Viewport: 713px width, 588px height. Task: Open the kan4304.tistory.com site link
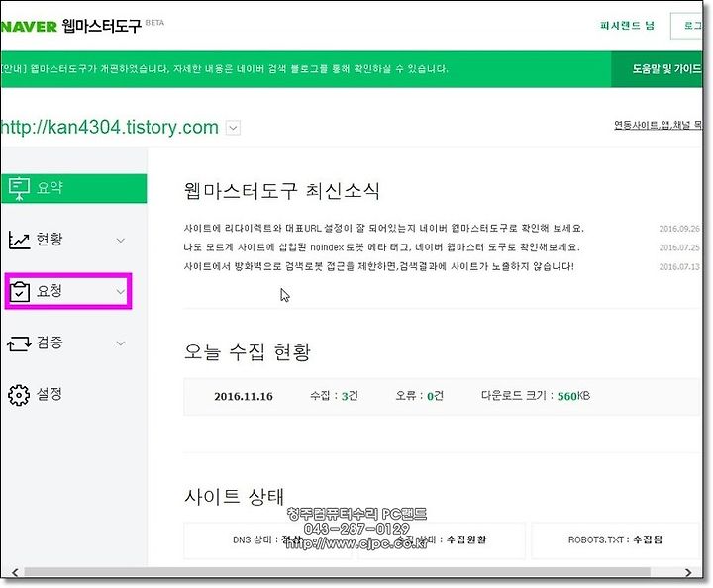pyautogui.click(x=110, y=127)
